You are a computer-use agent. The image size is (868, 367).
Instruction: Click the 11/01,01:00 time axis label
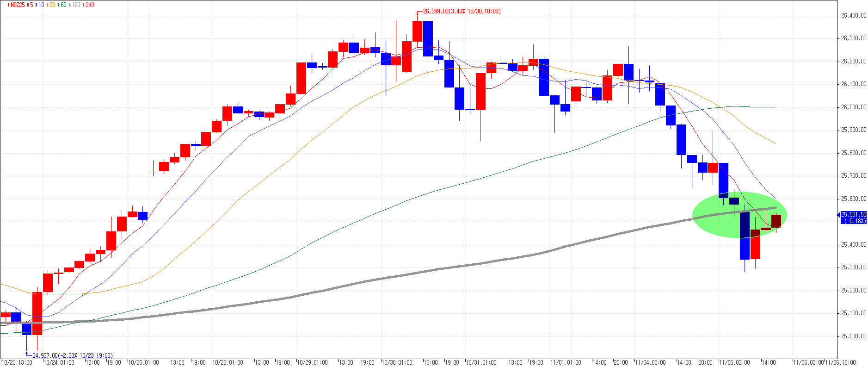click(566, 363)
